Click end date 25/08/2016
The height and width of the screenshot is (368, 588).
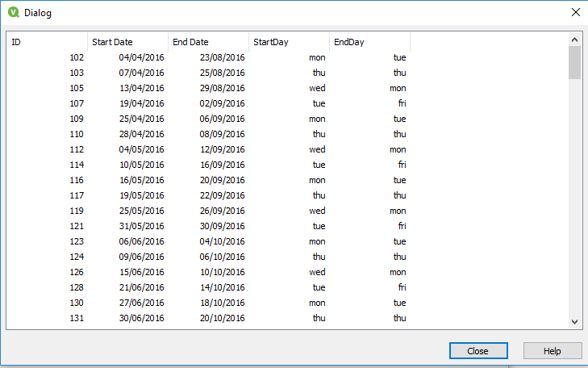pyautogui.click(x=223, y=73)
